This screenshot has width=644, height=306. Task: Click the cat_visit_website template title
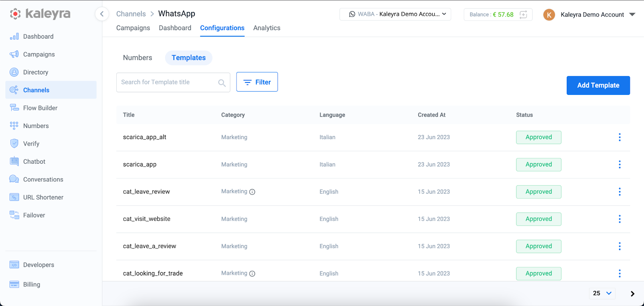click(147, 219)
